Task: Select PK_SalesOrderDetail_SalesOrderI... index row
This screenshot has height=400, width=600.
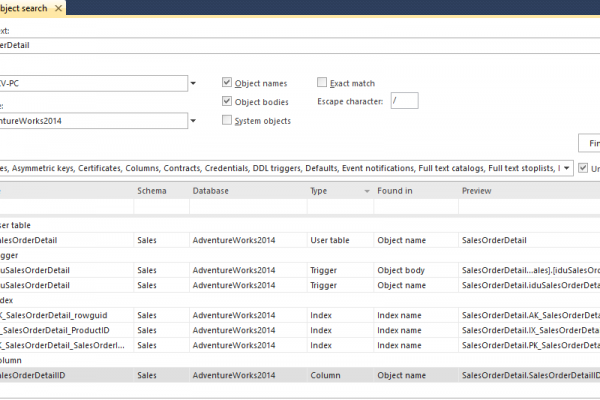Action: [x=300, y=345]
